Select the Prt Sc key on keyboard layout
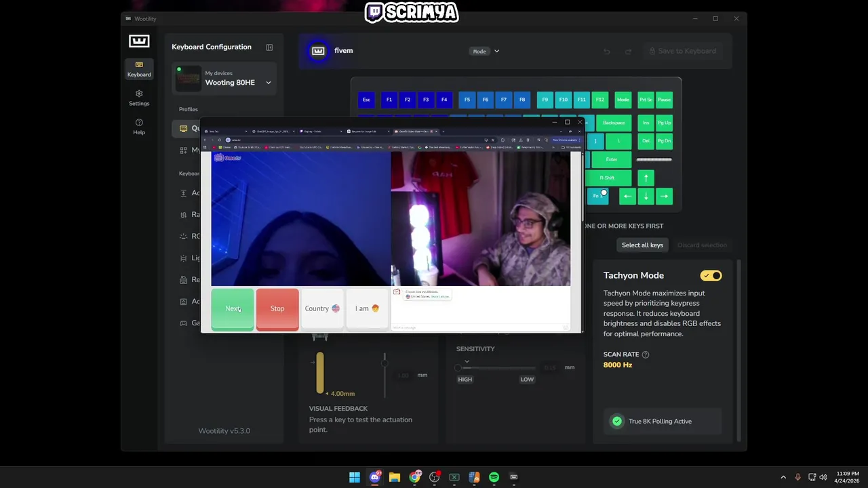The width and height of the screenshot is (868, 488). [646, 100]
